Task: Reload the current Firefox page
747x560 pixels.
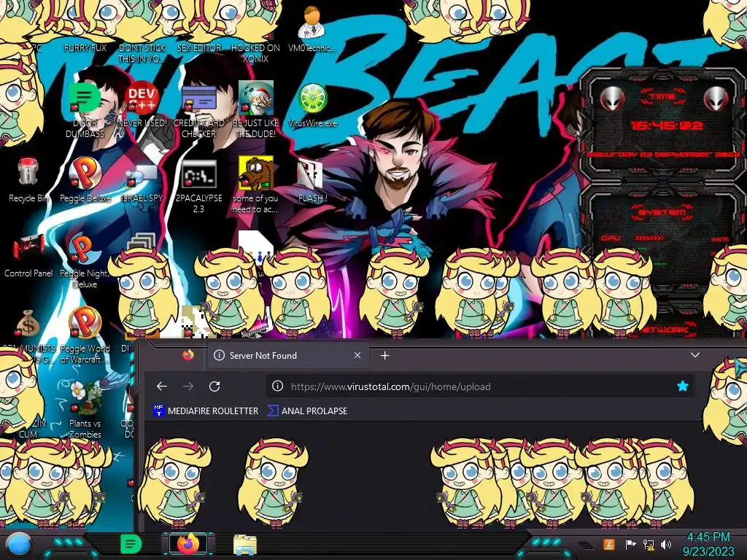Action: 214,386
